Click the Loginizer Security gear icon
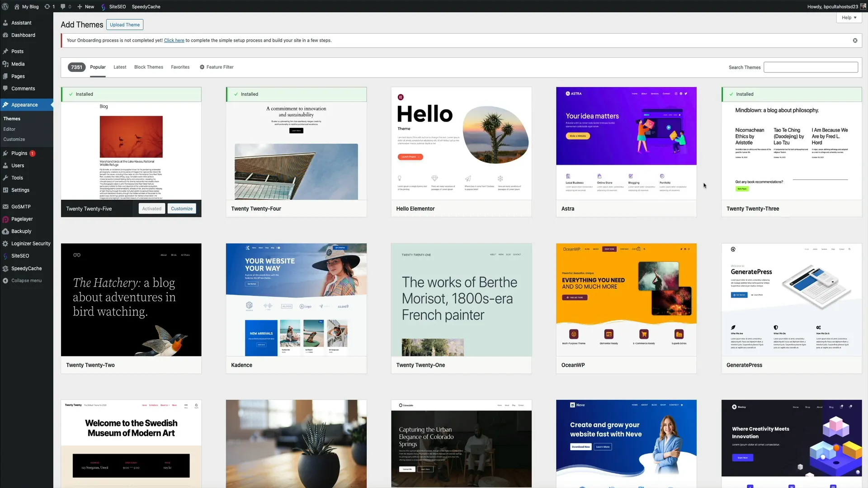The height and width of the screenshot is (488, 868). click(5, 244)
